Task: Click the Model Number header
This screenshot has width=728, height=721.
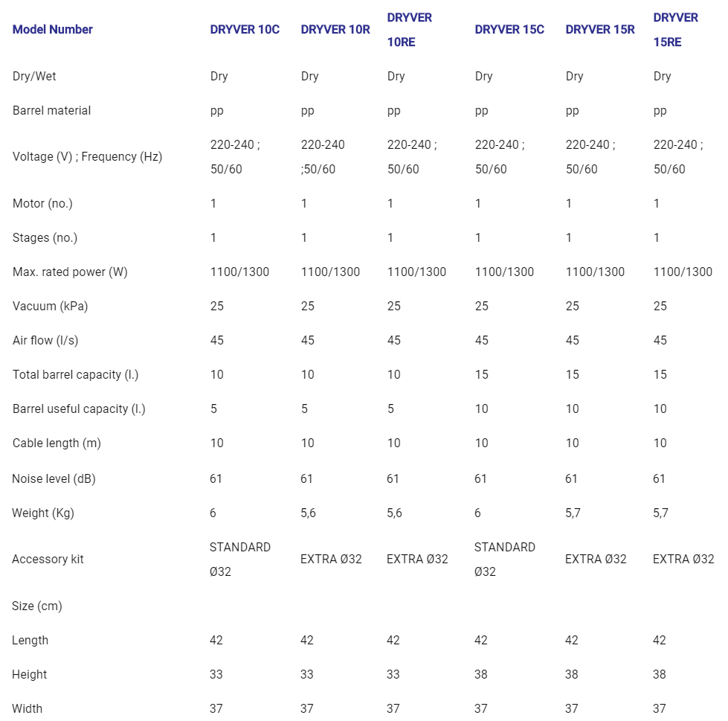Action: pos(53,30)
